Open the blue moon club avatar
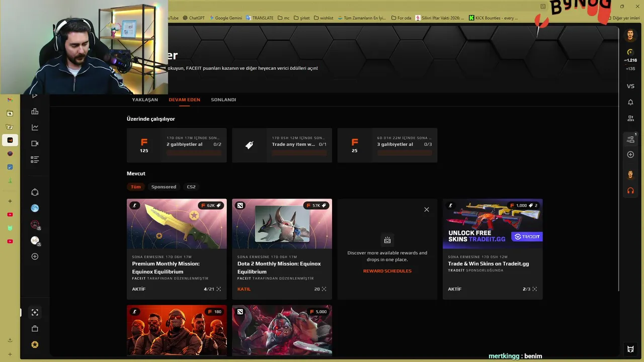Screen dimensions: 644x362 pyautogui.click(x=35, y=208)
